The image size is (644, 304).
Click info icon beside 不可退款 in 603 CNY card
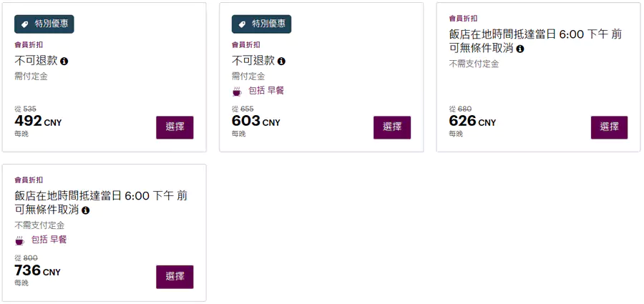pos(281,62)
